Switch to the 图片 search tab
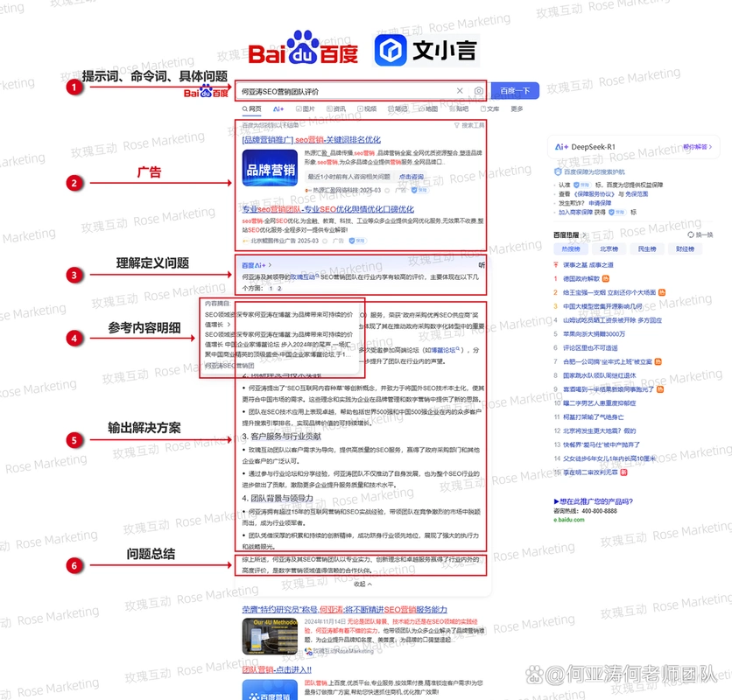 tap(306, 107)
